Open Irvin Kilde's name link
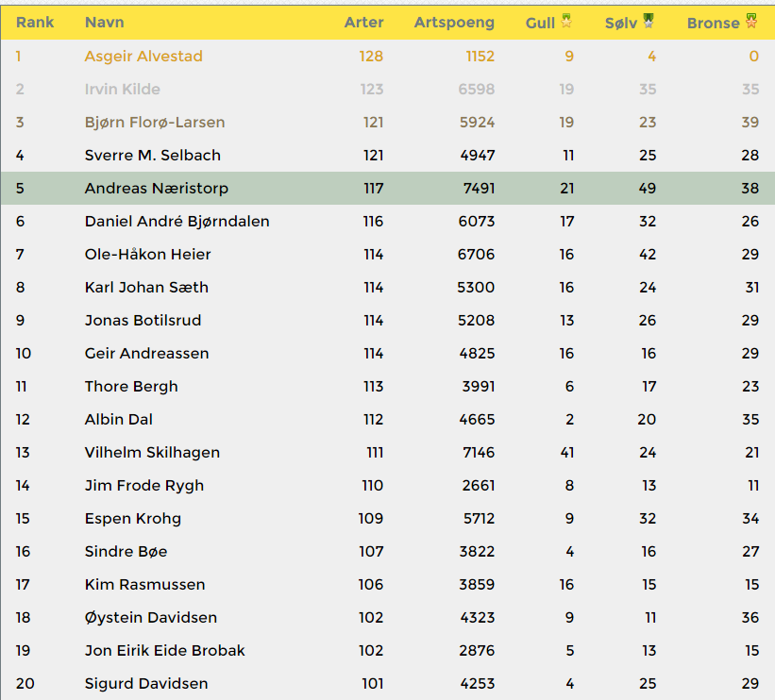 tap(122, 90)
